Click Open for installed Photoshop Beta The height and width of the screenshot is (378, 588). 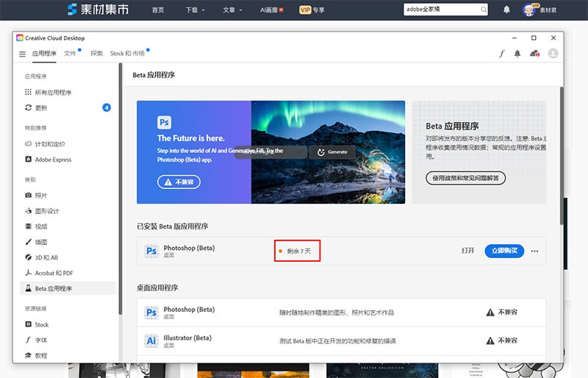pyautogui.click(x=467, y=251)
